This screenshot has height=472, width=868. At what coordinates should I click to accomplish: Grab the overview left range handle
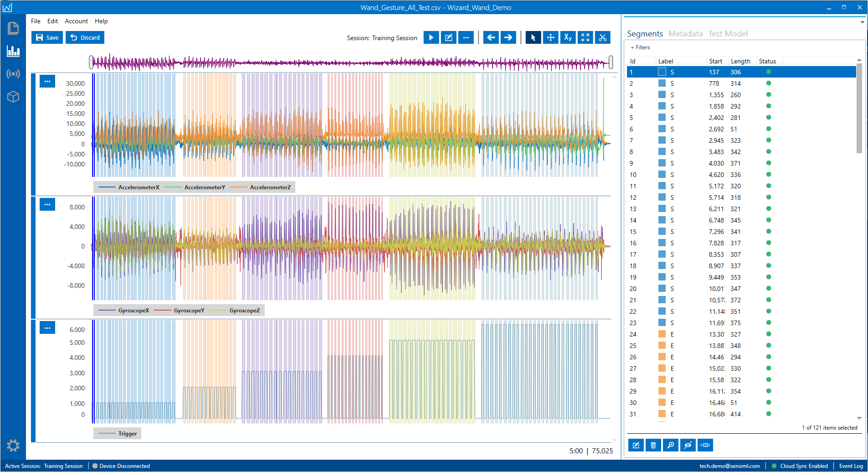click(x=91, y=62)
